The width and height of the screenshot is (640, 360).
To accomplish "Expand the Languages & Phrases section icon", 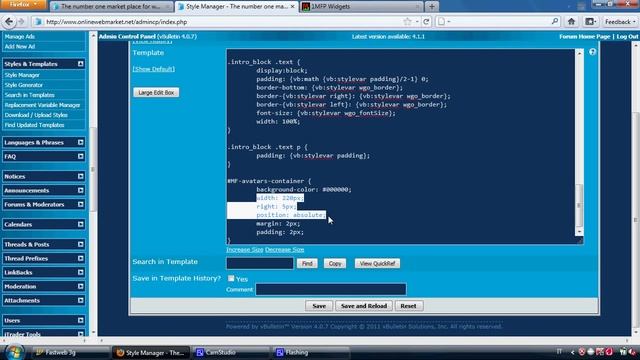I will (80, 142).
